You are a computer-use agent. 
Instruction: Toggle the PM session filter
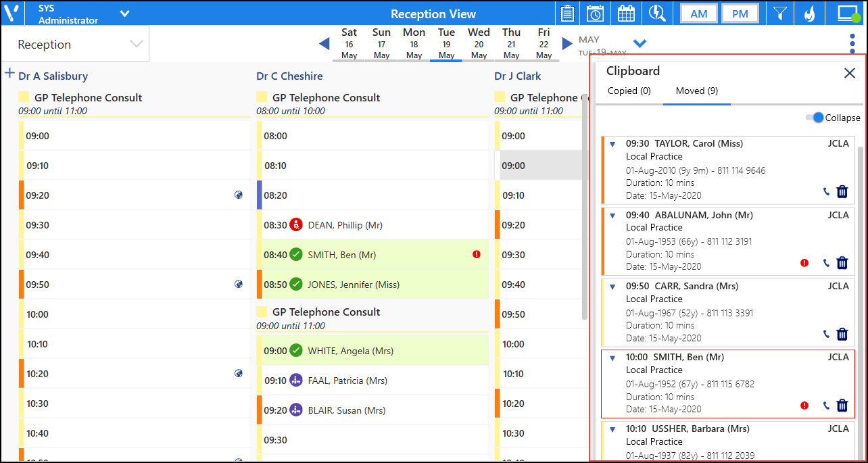click(740, 14)
